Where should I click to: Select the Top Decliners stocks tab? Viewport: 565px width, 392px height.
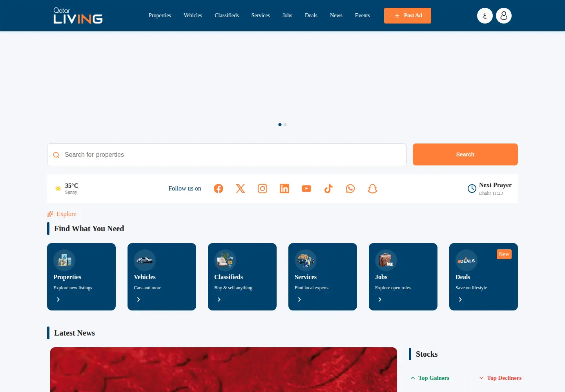(x=500, y=378)
